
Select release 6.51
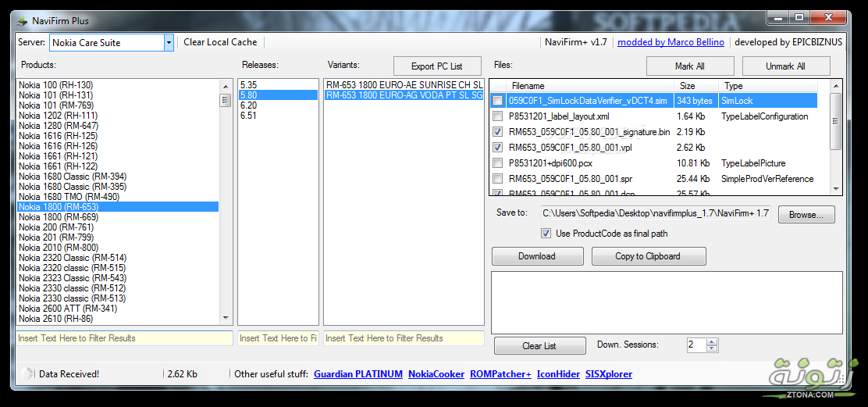click(278, 115)
